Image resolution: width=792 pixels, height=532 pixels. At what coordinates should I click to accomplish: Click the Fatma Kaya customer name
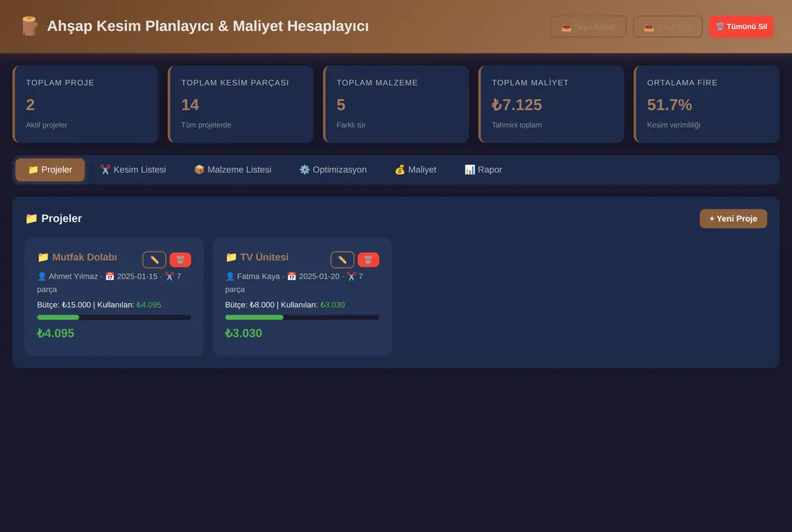click(x=259, y=277)
